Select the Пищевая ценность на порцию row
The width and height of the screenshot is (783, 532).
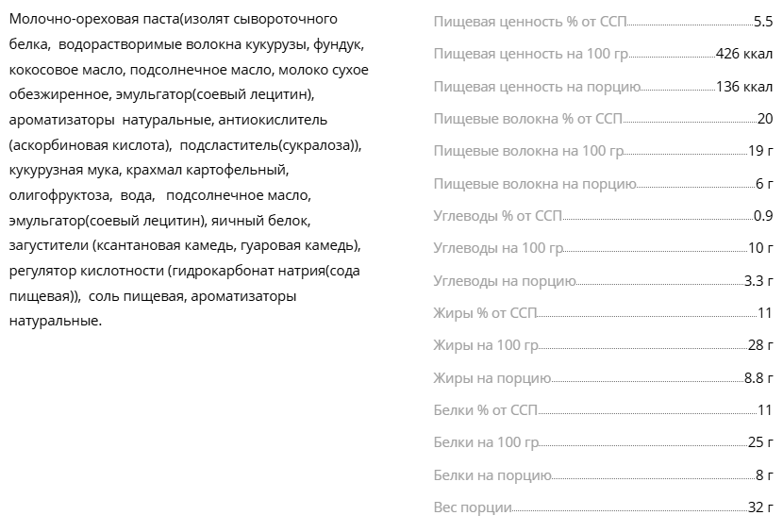click(603, 87)
